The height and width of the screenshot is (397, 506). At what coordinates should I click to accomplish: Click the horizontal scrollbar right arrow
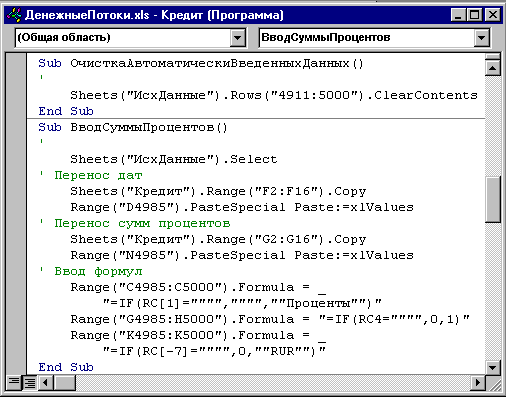(478, 382)
